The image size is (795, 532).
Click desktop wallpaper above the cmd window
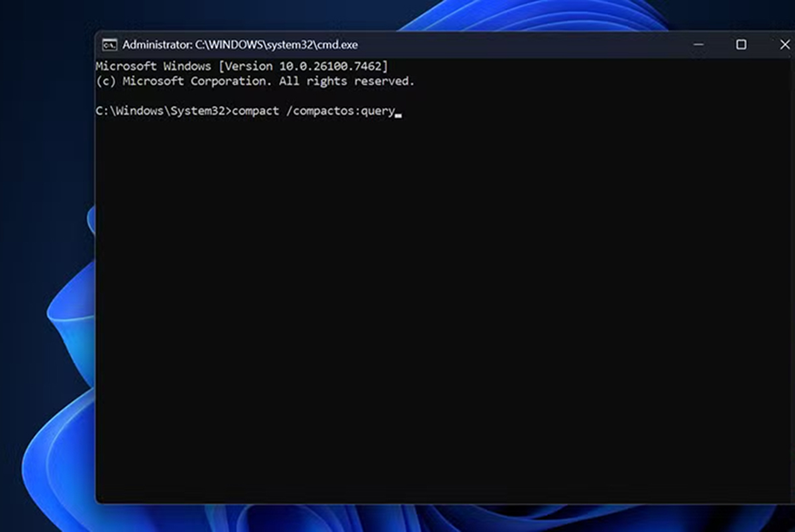265,15
